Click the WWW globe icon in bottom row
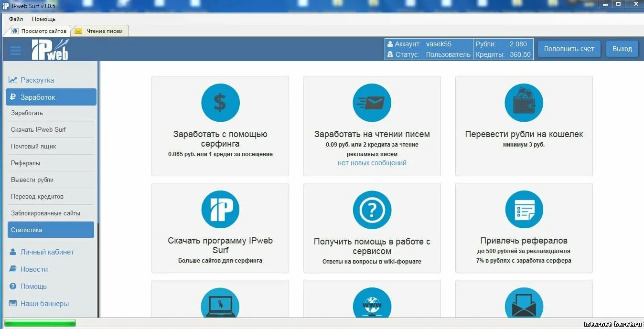The width and height of the screenshot is (644, 329). (372, 303)
